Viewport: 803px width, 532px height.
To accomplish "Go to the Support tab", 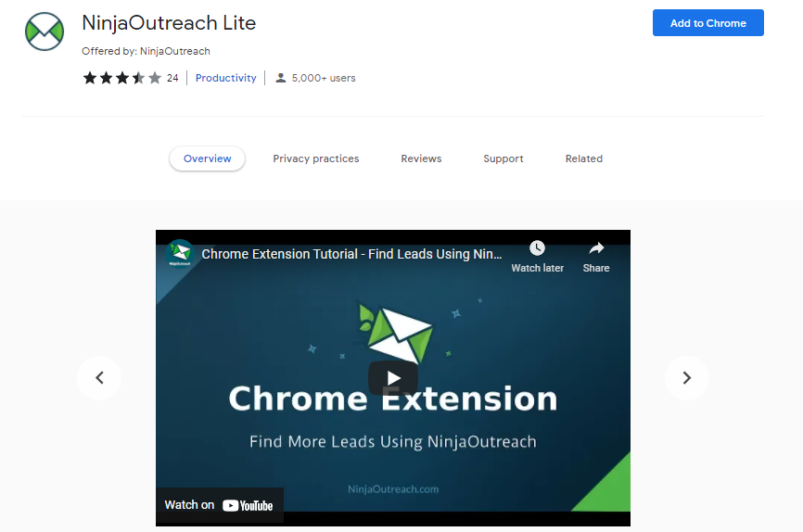I will coord(503,158).
